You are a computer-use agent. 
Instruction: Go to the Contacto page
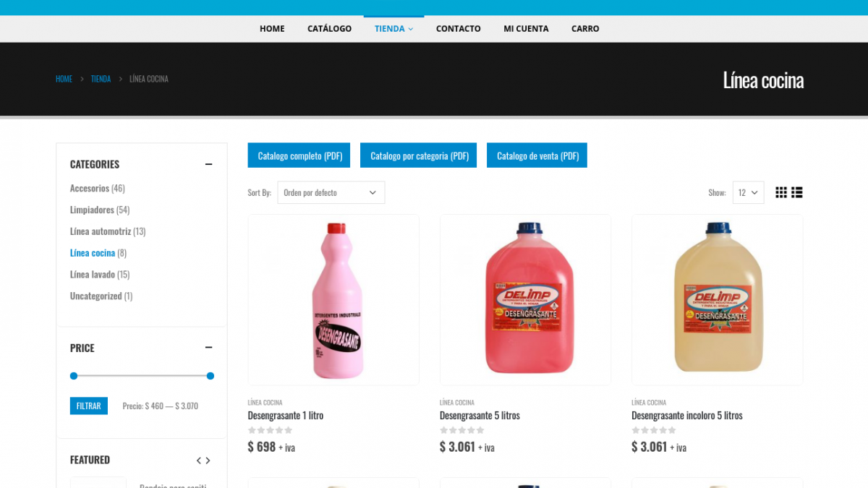tap(459, 29)
